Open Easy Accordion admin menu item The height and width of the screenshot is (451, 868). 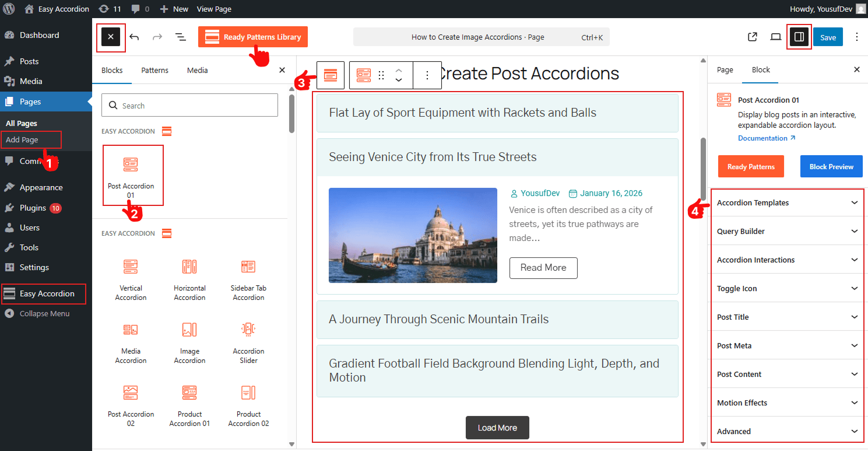tap(46, 293)
